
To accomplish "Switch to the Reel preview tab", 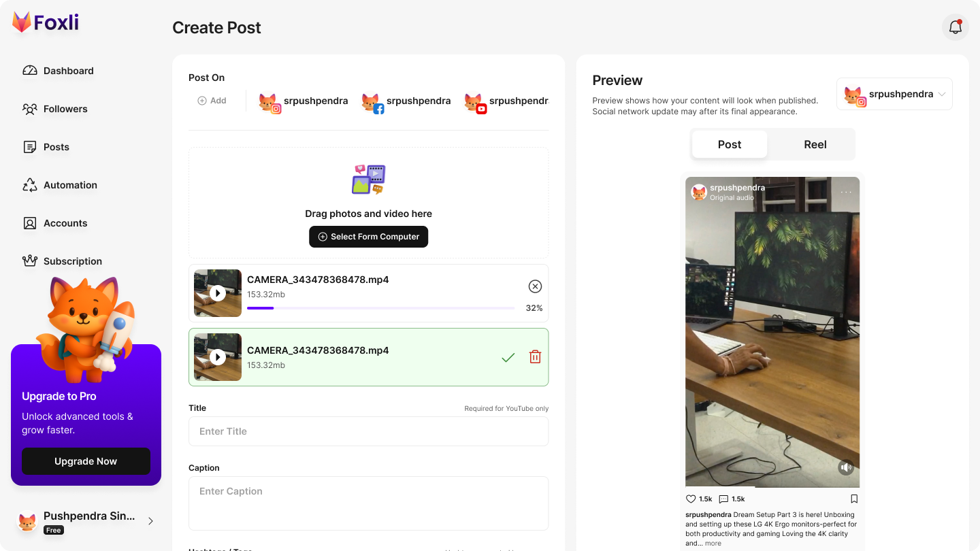I will (815, 144).
